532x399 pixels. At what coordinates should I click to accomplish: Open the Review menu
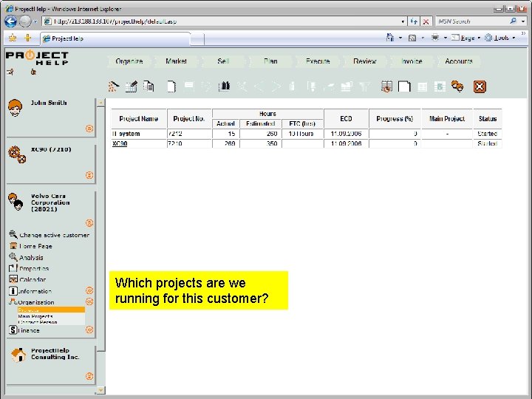click(x=365, y=61)
